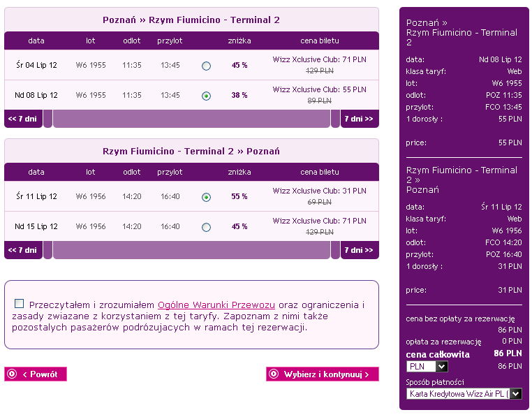Open the Ogólne Warunki Przewozu link
This screenshot has width=532, height=417.
coord(216,305)
